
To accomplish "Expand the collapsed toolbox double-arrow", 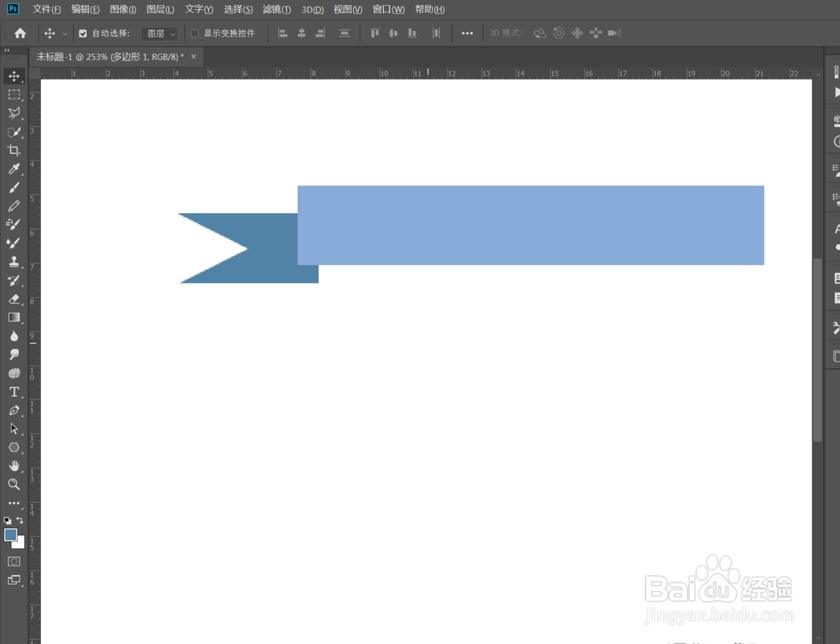I will coord(7,50).
